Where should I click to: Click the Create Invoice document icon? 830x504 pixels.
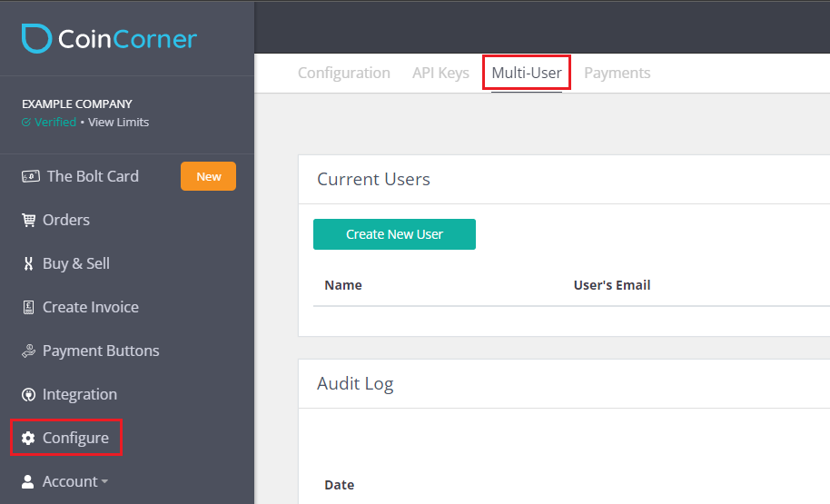(x=28, y=307)
